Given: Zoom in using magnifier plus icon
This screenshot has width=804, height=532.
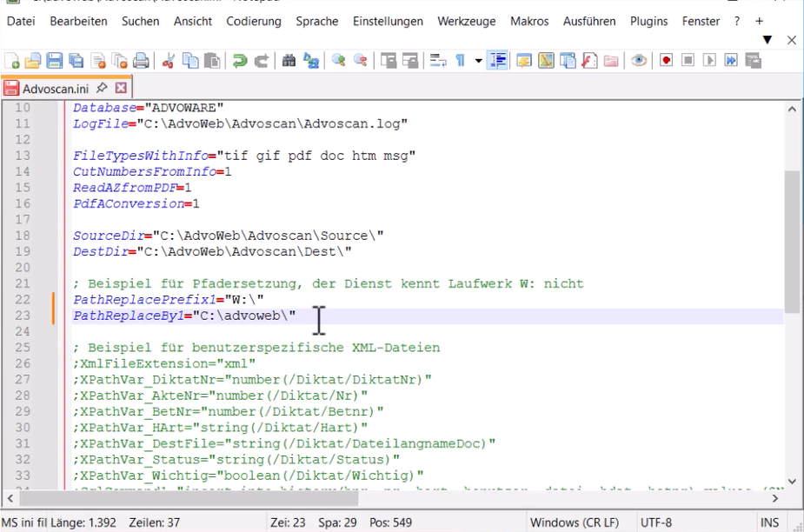Looking at the screenshot, I should click(x=338, y=61).
